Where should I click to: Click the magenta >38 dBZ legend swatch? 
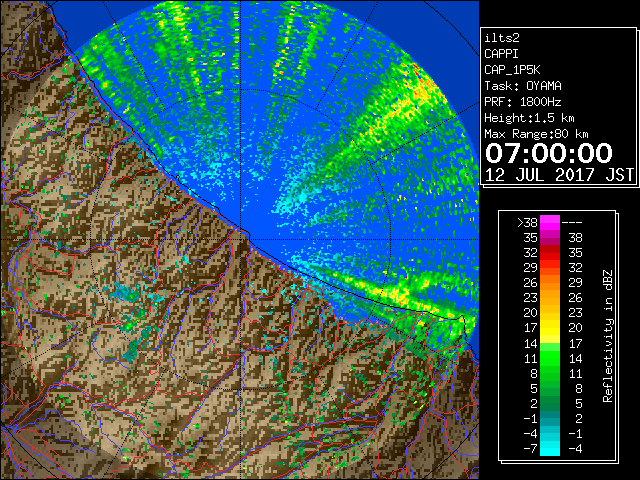tap(550, 222)
